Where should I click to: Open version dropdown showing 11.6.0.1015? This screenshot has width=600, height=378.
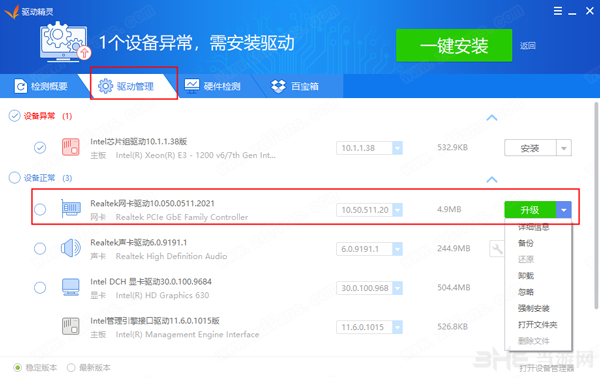[x=398, y=327]
